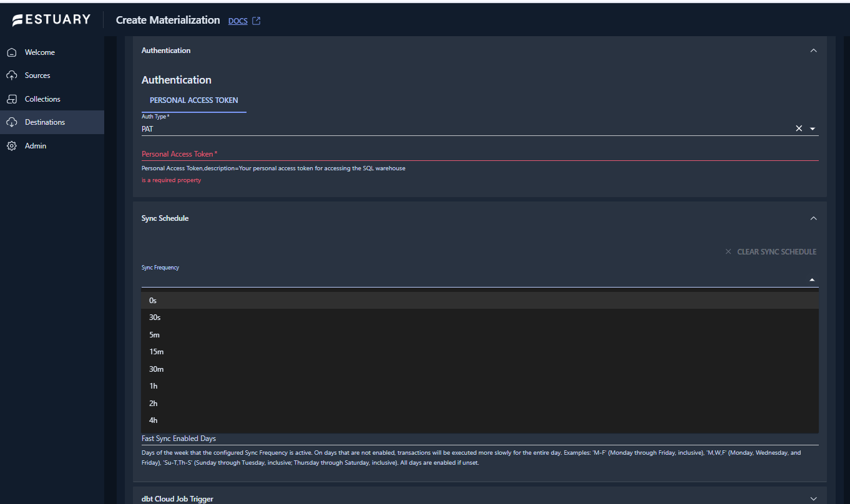Pick 0s sync frequency option
This screenshot has height=504, width=850.
click(153, 301)
